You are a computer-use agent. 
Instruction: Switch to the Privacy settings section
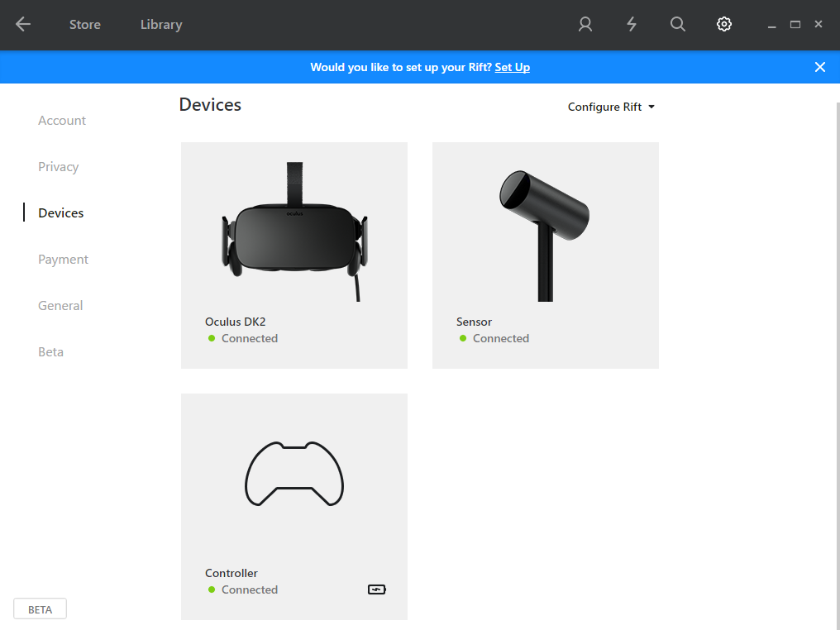point(58,166)
